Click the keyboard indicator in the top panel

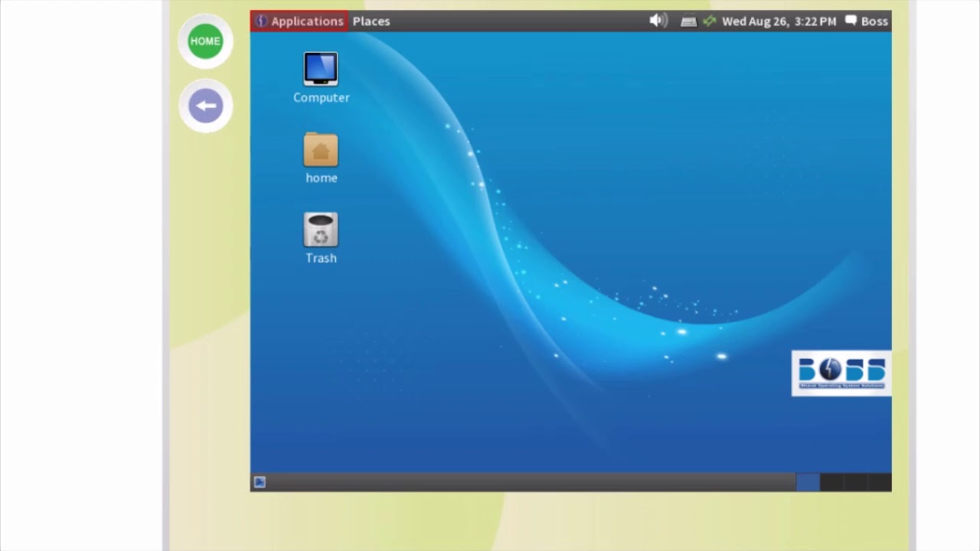[688, 21]
